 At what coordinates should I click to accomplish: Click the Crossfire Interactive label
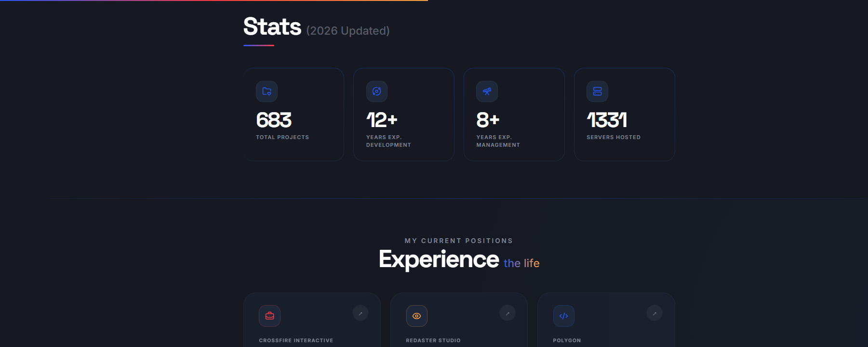click(296, 340)
